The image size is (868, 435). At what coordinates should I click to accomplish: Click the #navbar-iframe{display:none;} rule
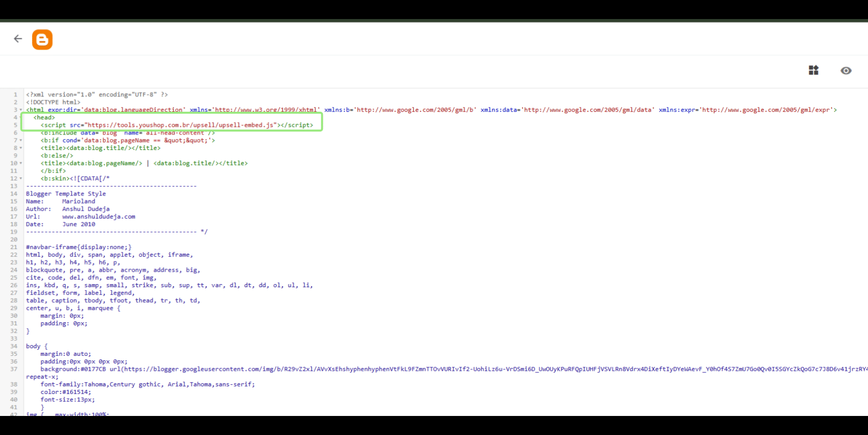79,247
